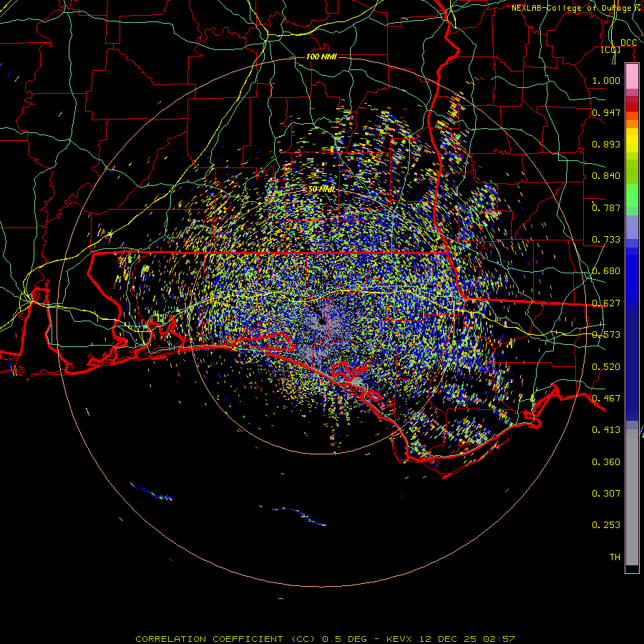The image size is (644, 644).
Task: Select the 0.413 legend value
Action: (606, 430)
